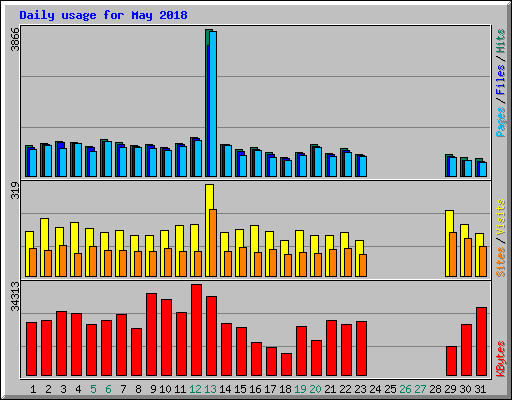Click the middle axis value 319

point(15,190)
